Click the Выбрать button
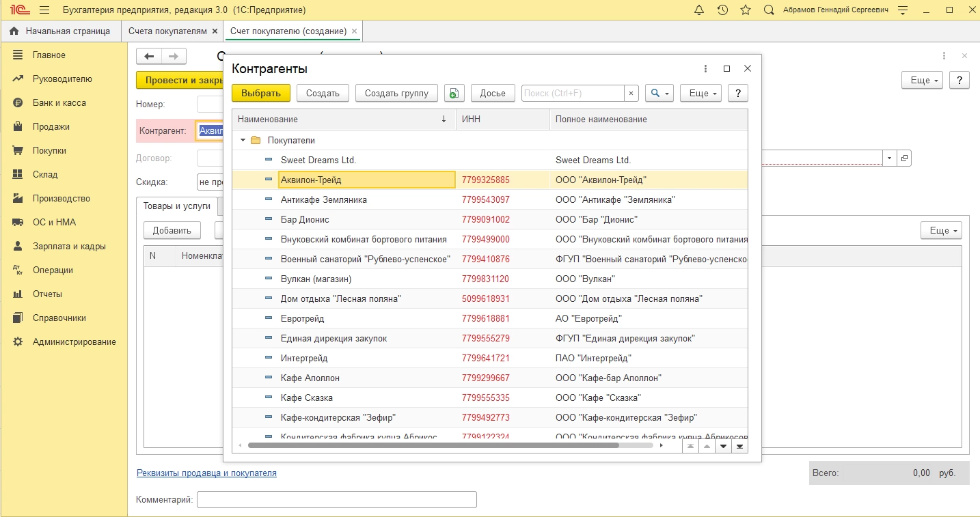The height and width of the screenshot is (517, 980). point(261,93)
